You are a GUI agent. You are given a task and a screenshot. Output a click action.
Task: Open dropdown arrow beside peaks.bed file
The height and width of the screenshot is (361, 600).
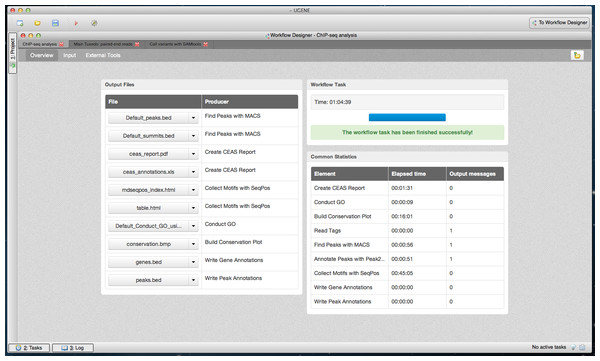(x=193, y=280)
